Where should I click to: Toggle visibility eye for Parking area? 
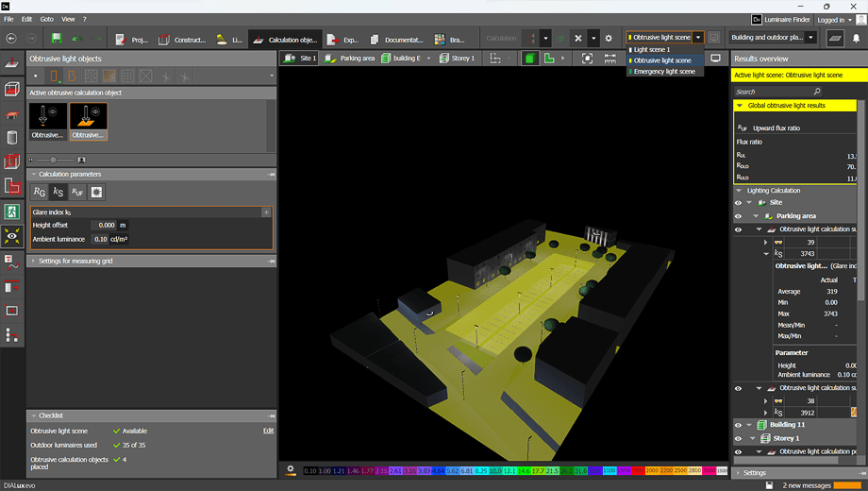click(x=738, y=216)
